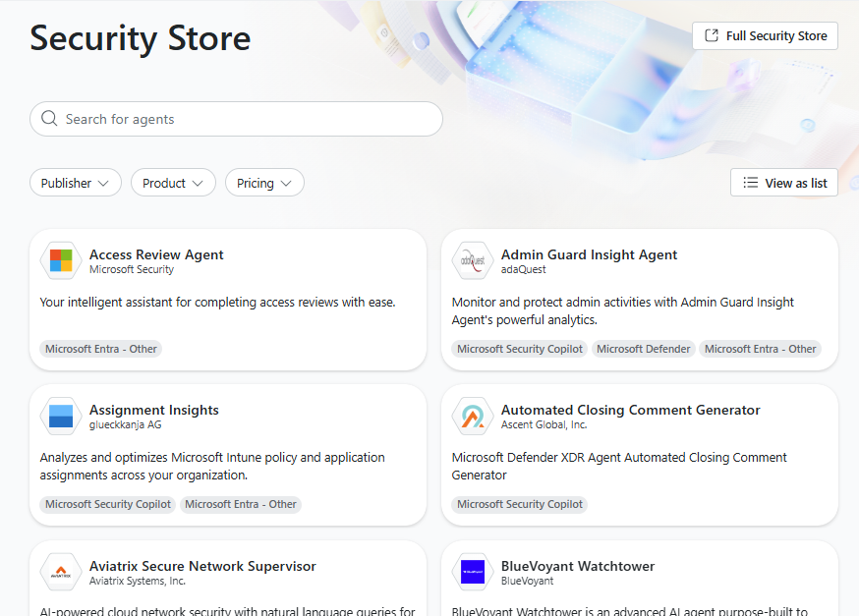Open the Full Security Store
This screenshot has width=859, height=616.
(x=765, y=35)
